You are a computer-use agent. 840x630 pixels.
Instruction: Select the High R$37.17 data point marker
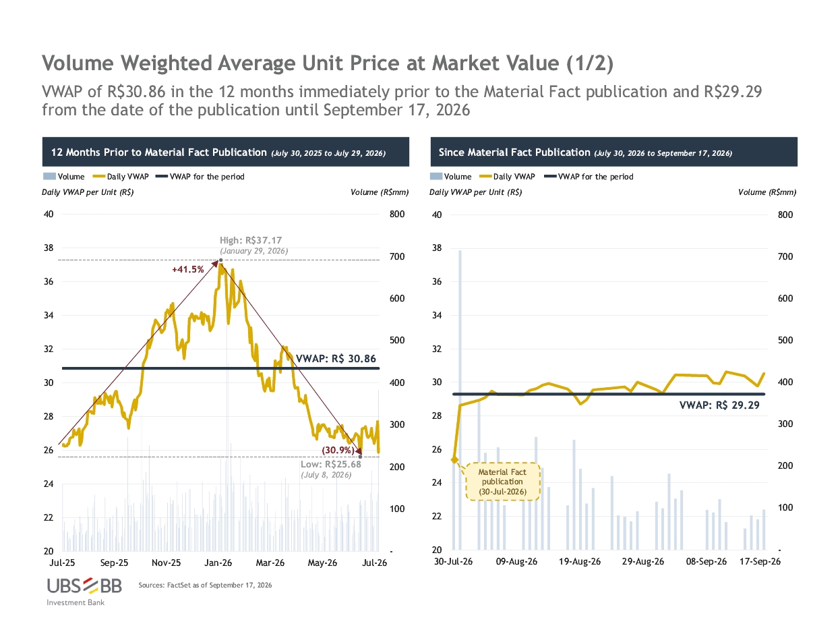tap(220, 260)
